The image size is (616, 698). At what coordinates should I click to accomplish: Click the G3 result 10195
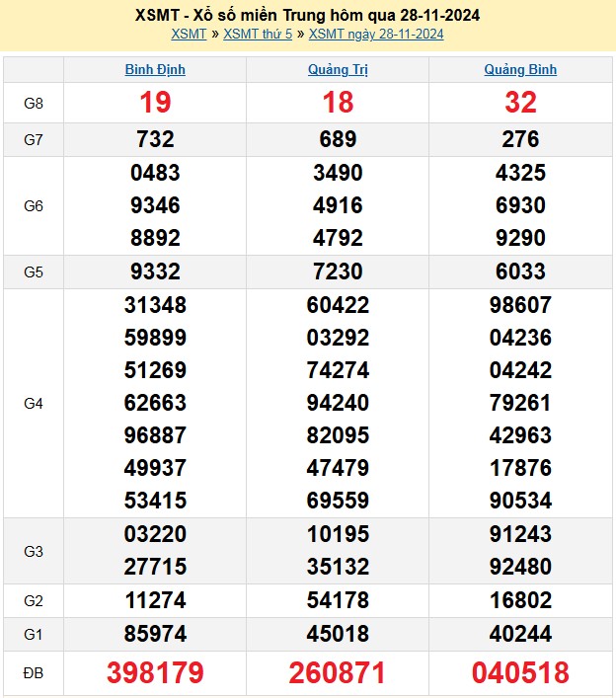pyautogui.click(x=338, y=535)
